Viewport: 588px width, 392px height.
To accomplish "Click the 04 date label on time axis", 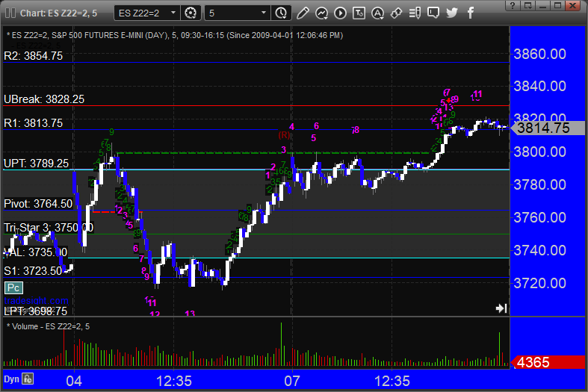I will pyautogui.click(x=74, y=381).
